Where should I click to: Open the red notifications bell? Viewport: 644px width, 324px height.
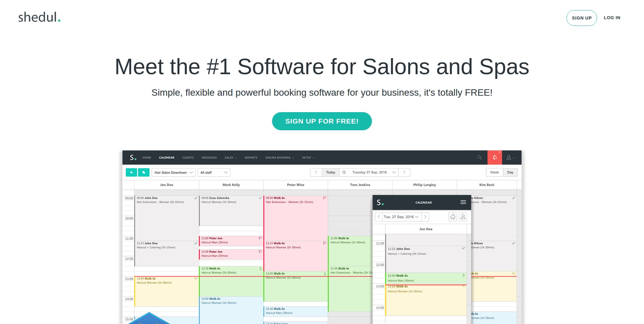click(494, 157)
